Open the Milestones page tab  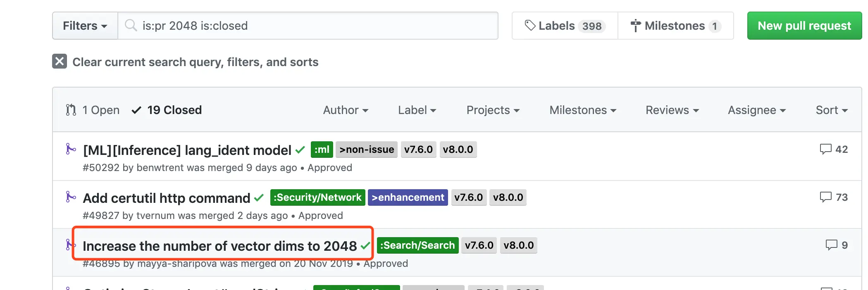pos(676,26)
